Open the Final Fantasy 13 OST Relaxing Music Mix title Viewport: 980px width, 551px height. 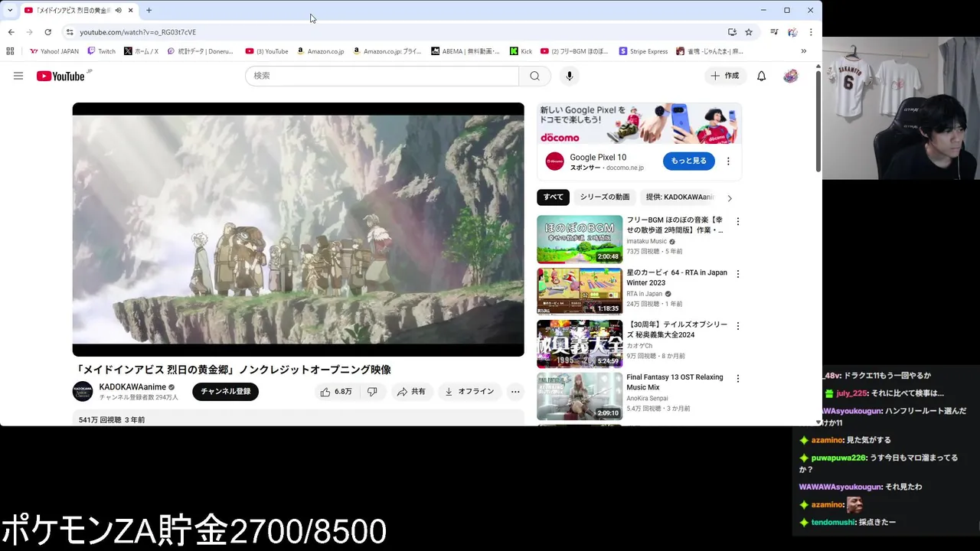675,382
